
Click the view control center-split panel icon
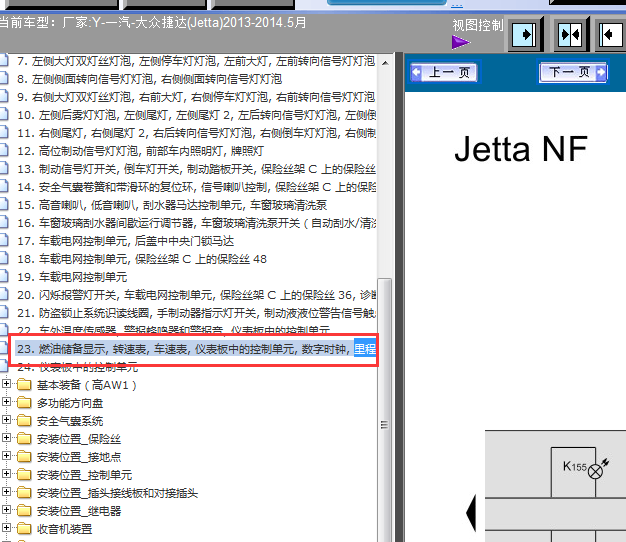coord(570,34)
